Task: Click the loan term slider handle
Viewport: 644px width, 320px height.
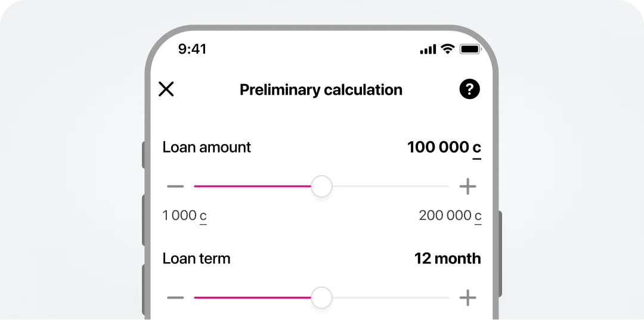Action: tap(322, 297)
